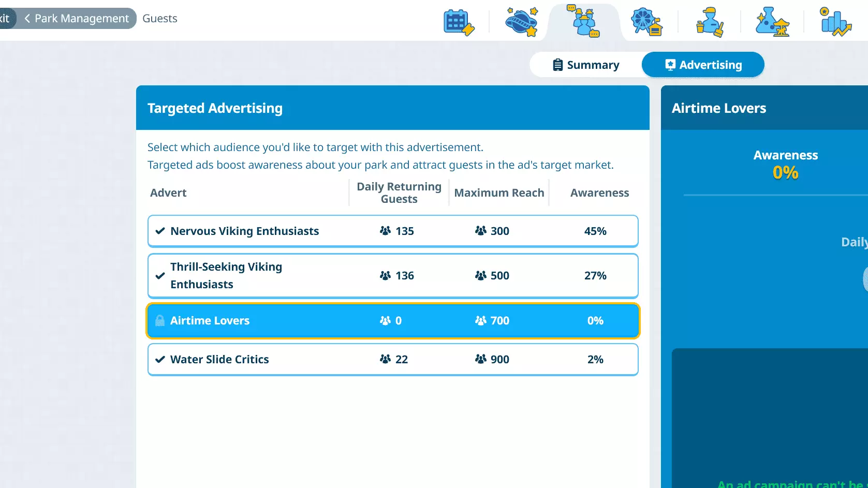Screen dimensions: 868x488
Task: Click the Daily Returning Guests column header
Action: [399, 193]
